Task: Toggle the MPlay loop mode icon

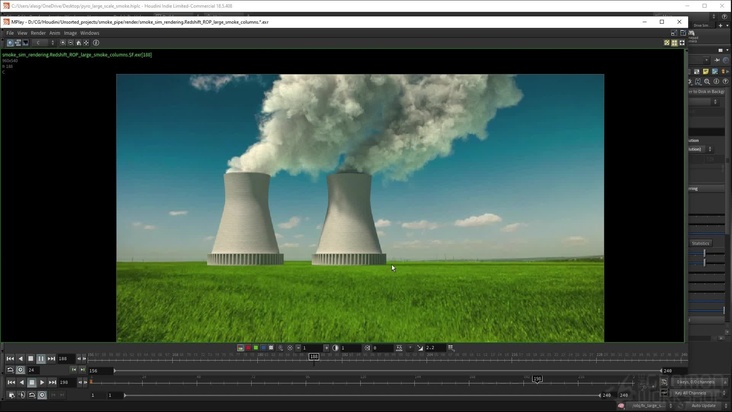Action: 10,370
